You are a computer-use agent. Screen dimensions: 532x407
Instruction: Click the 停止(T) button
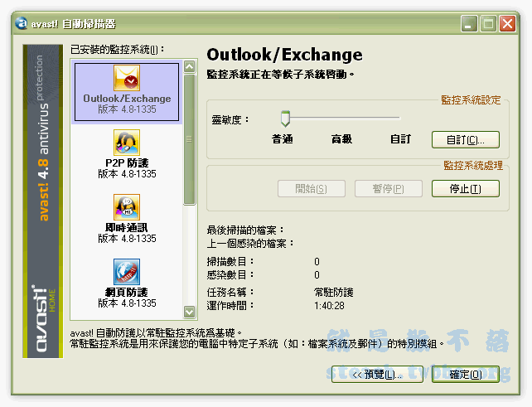tap(466, 189)
